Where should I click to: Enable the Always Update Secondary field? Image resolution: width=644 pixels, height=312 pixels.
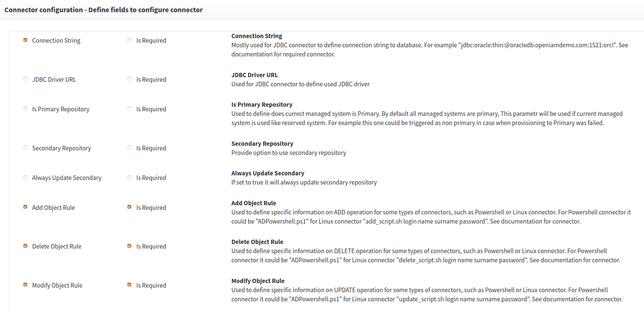(25, 177)
